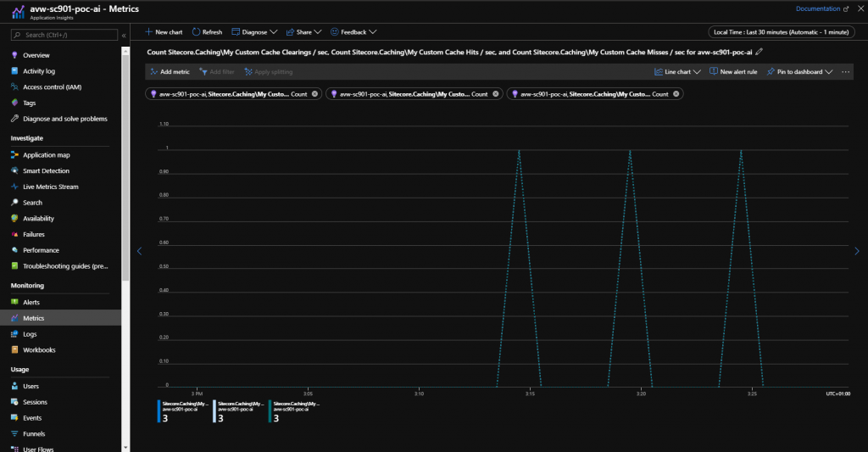The image size is (868, 452).
Task: Remove the first metric chip
Action: (x=315, y=94)
